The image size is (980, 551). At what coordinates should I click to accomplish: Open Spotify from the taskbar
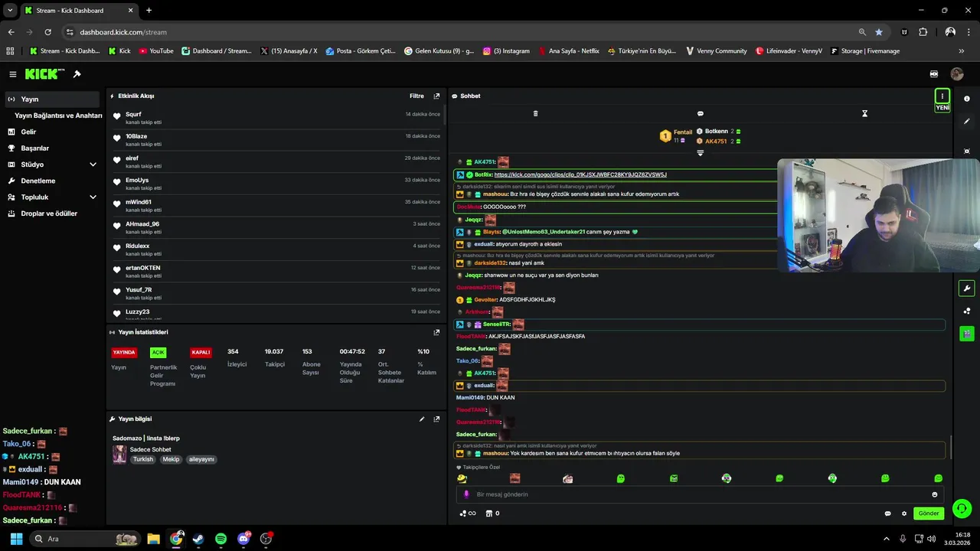tap(220, 539)
